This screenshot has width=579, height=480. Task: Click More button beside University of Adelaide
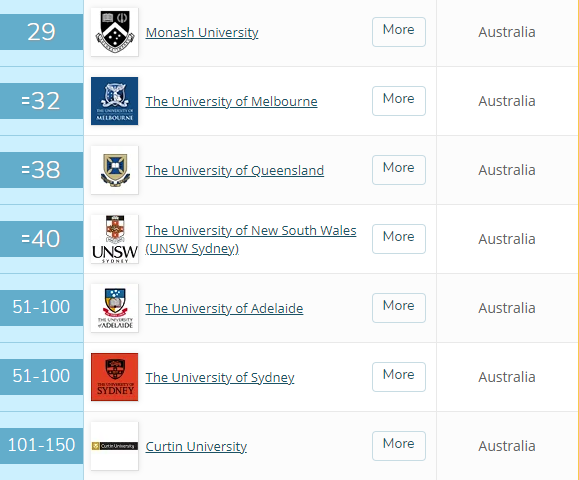pyautogui.click(x=399, y=308)
